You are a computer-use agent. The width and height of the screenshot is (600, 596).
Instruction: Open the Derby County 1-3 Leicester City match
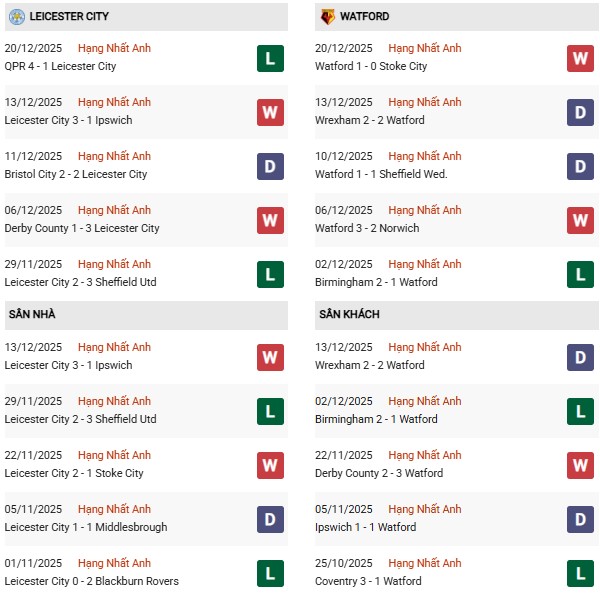pos(82,228)
